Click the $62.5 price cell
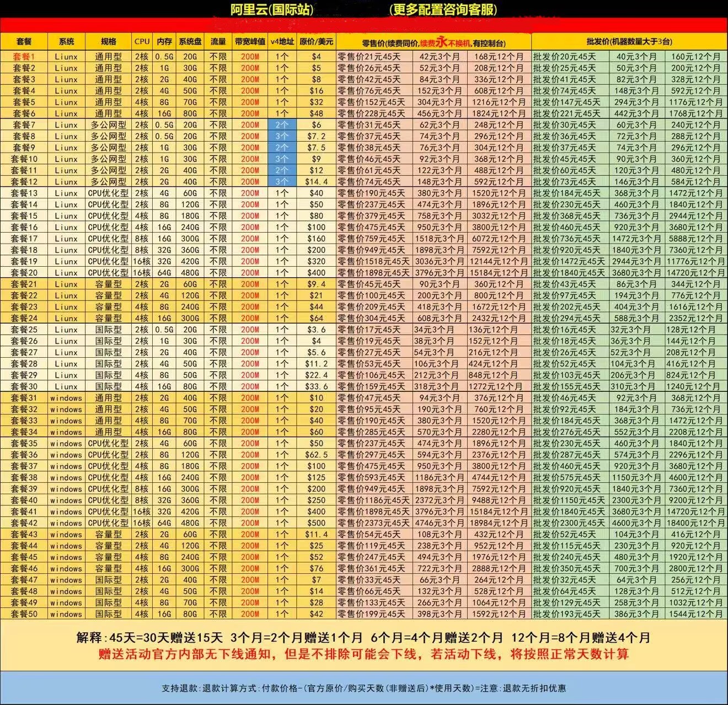Screen dimensions: 728x705 coord(317,455)
